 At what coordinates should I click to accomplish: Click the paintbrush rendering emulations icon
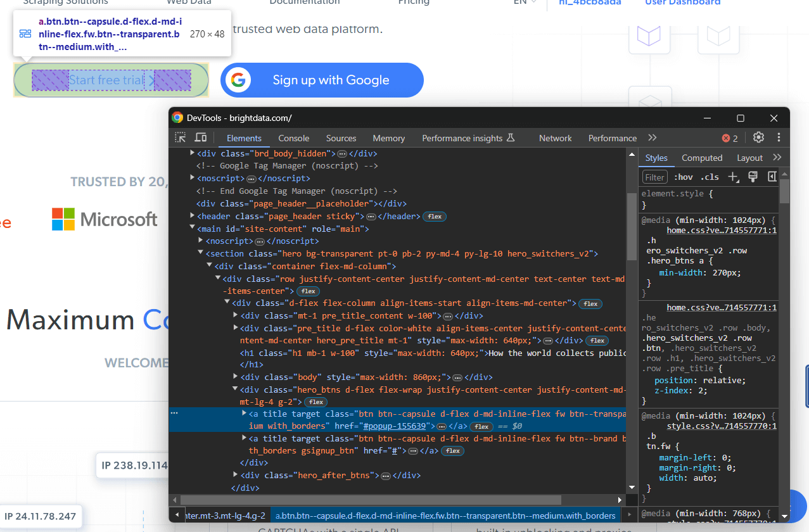click(753, 177)
